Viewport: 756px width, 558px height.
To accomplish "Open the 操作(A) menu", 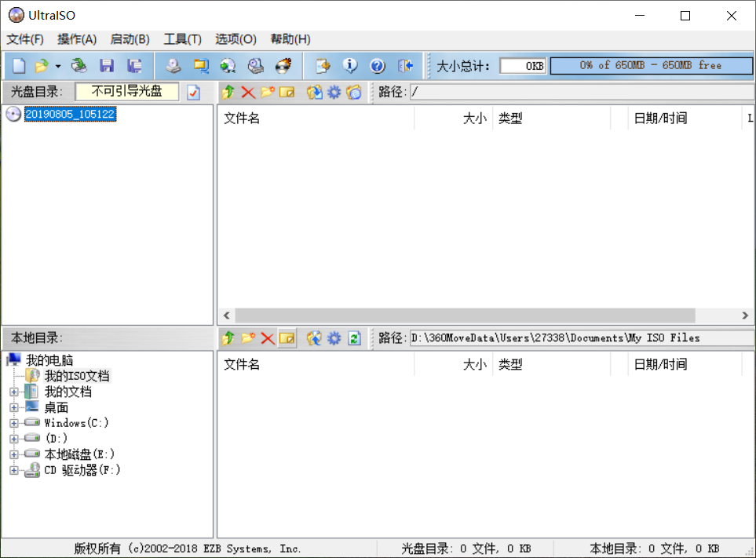I will click(77, 39).
